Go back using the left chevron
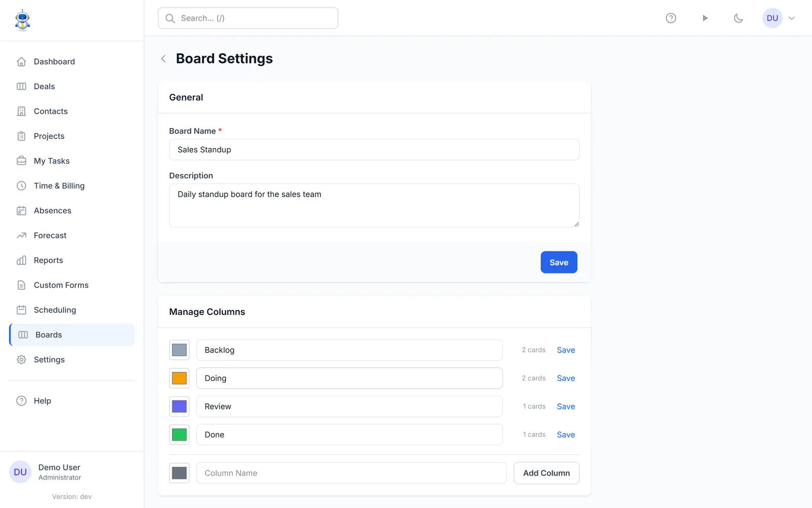The width and height of the screenshot is (812, 508). 163,59
